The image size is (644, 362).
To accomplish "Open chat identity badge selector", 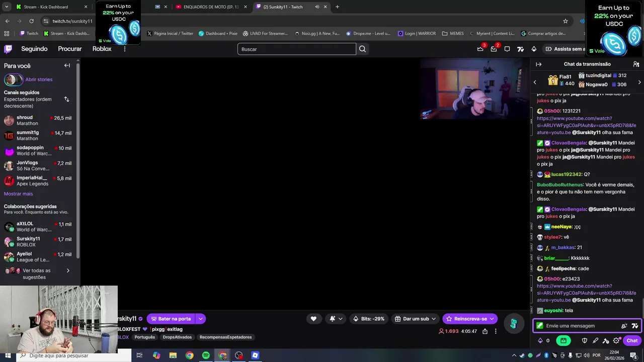I will [540, 326].
